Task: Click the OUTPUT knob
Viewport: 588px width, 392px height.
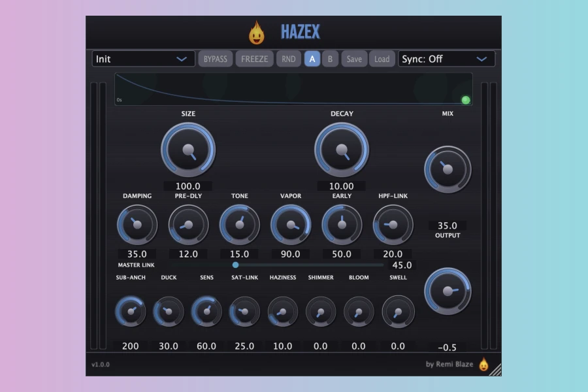Action: pyautogui.click(x=448, y=291)
